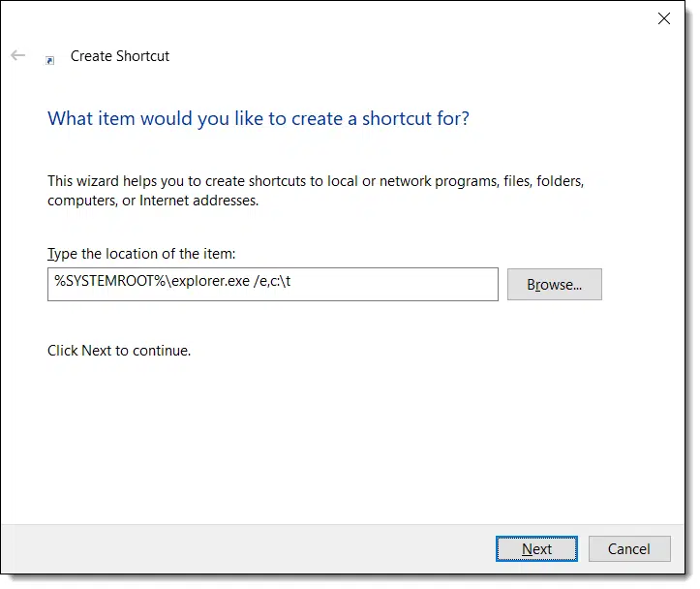Click the words 'Internet addresses' in the description
Image resolution: width=700 pixels, height=589 pixels.
198,201
